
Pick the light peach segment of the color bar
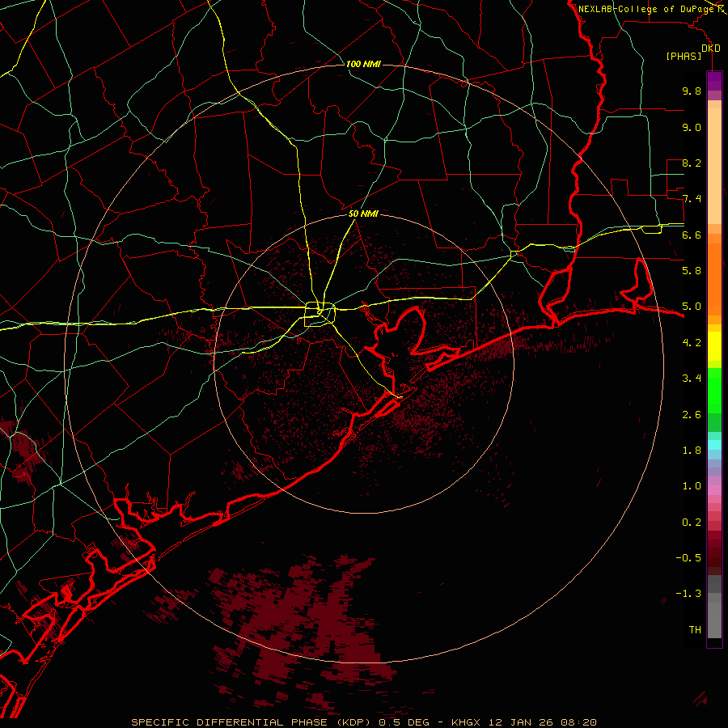click(714, 166)
